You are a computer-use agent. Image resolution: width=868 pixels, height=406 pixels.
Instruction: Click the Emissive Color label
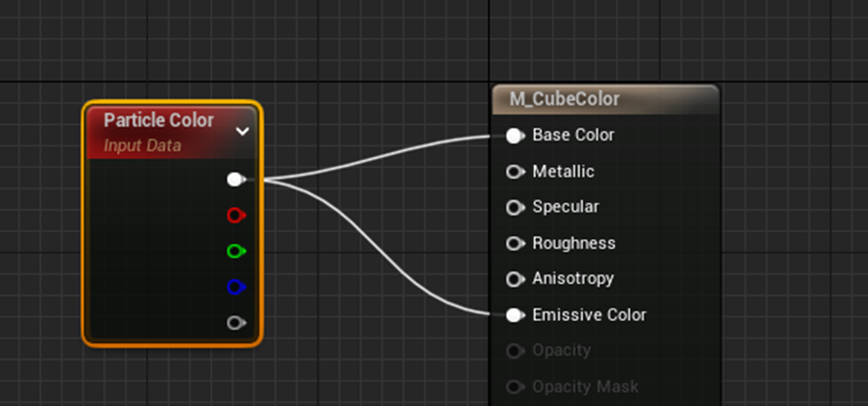click(589, 314)
